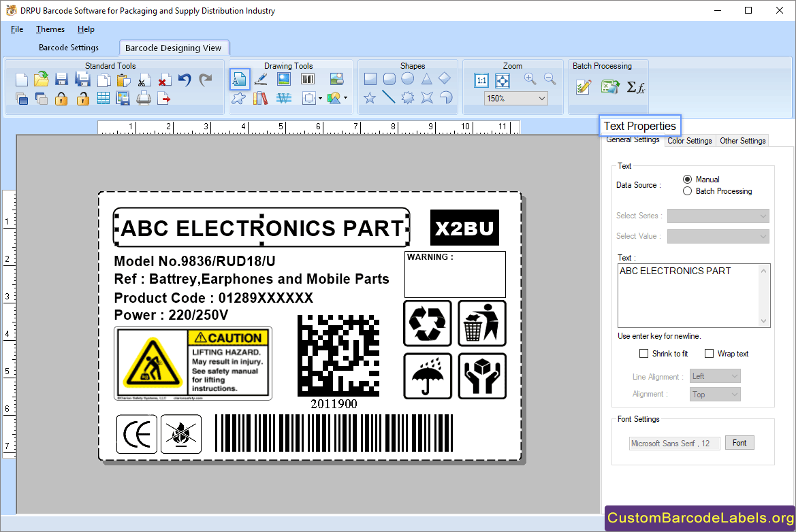Zoom in with the plus magnifier
The width and height of the screenshot is (796, 532).
coord(530,79)
